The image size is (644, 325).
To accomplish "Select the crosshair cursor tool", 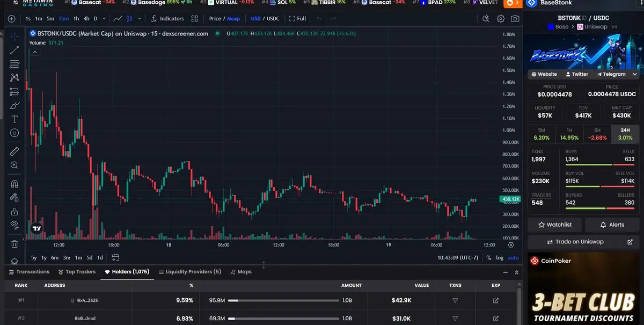I will 14,37.
